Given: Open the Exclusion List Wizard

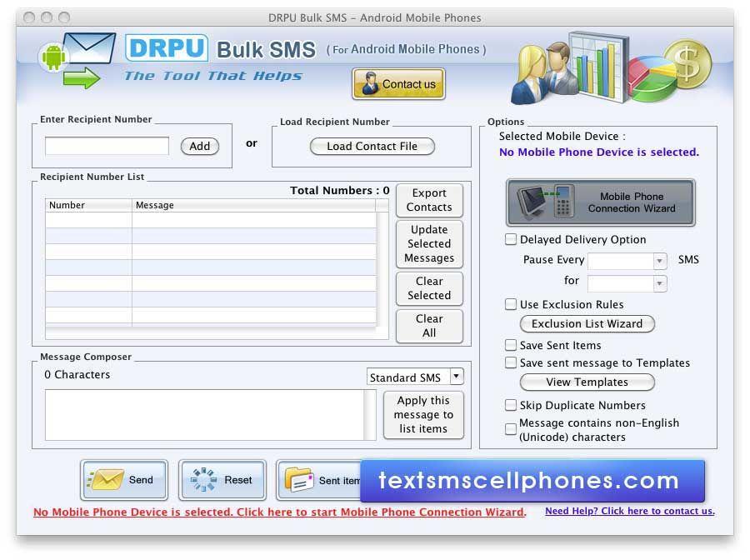Looking at the screenshot, I should click(587, 324).
